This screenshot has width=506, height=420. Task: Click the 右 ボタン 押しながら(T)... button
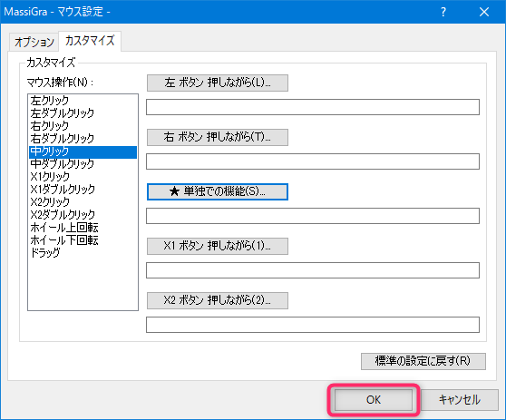[x=218, y=137]
